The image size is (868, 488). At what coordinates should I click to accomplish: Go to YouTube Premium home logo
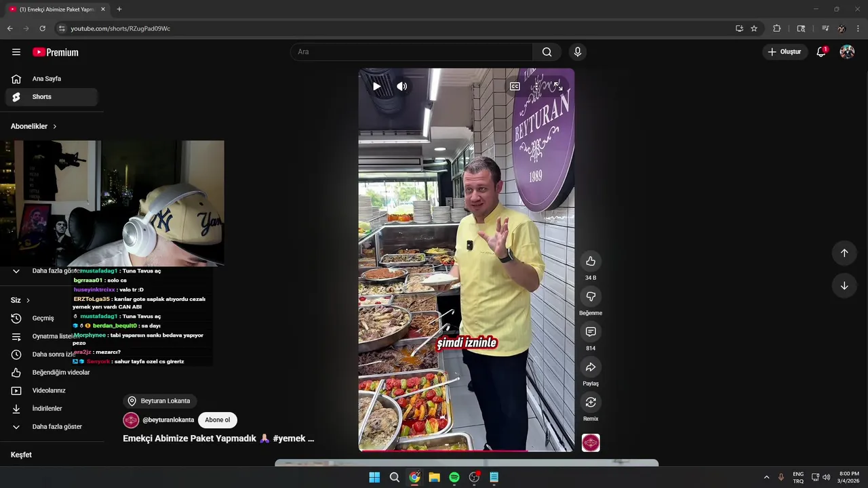pyautogui.click(x=56, y=52)
